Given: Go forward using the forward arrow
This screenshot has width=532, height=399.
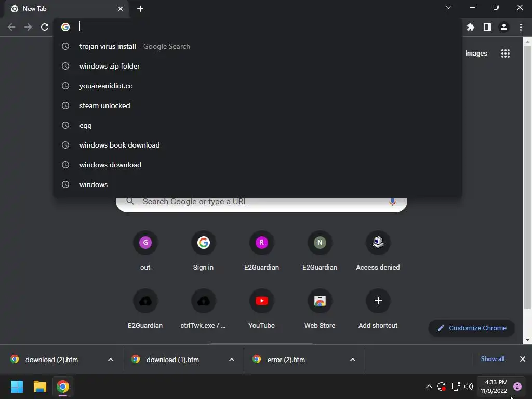Looking at the screenshot, I should click(28, 27).
